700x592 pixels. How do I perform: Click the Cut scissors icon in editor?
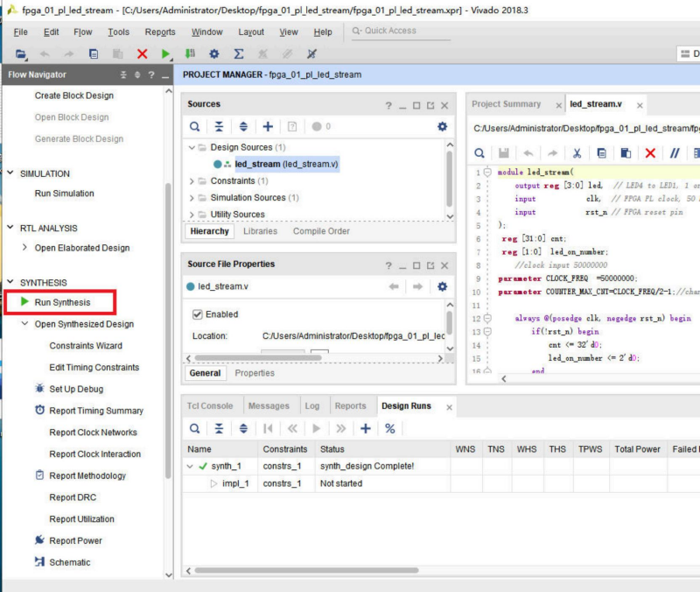pyautogui.click(x=577, y=153)
